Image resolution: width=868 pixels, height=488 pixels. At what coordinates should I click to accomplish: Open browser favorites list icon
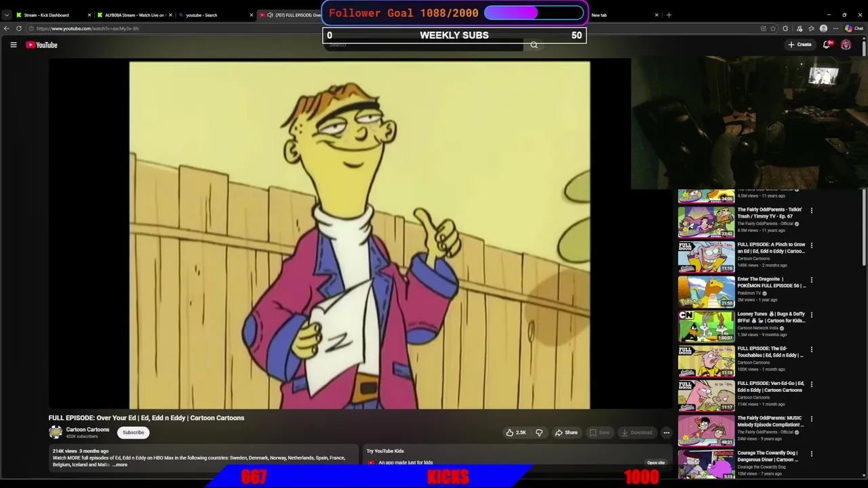(811, 28)
